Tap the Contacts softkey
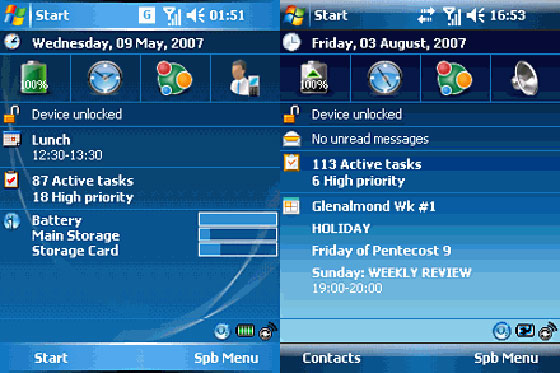This screenshot has height=373, width=560. [331, 358]
